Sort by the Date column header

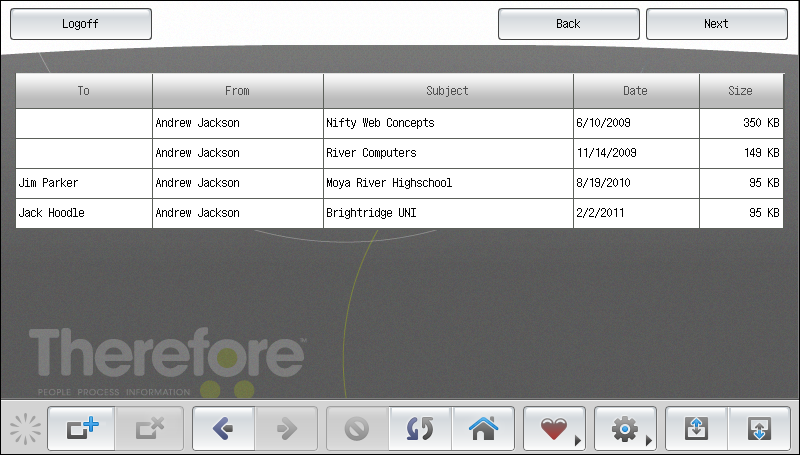(x=635, y=91)
